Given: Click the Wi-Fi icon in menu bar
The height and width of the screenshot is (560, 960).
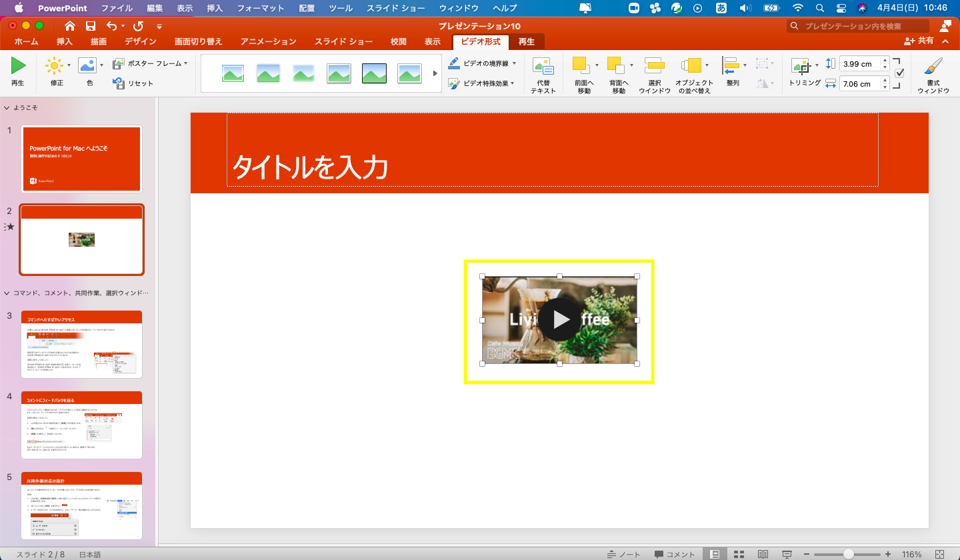Looking at the screenshot, I should pos(798,8).
